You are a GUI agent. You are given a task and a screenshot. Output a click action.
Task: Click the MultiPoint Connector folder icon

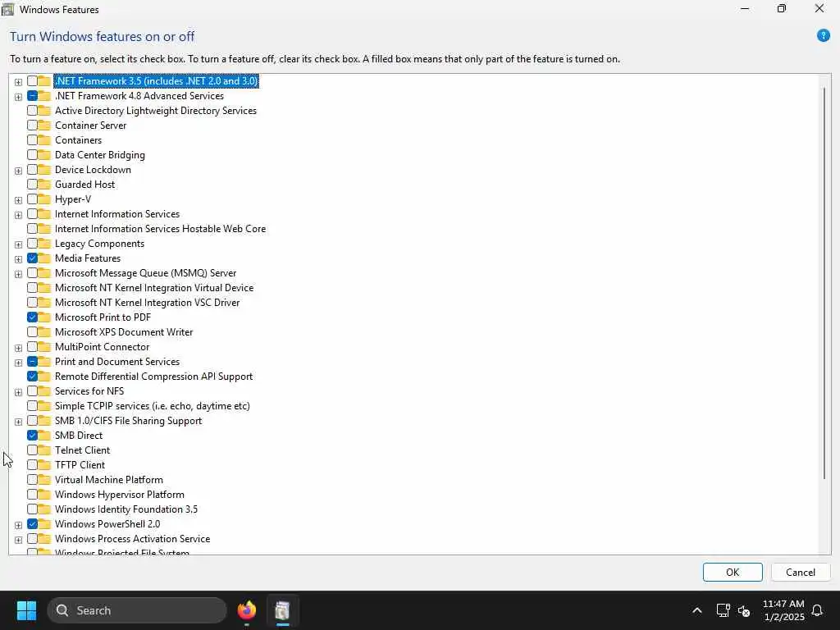tap(44, 347)
